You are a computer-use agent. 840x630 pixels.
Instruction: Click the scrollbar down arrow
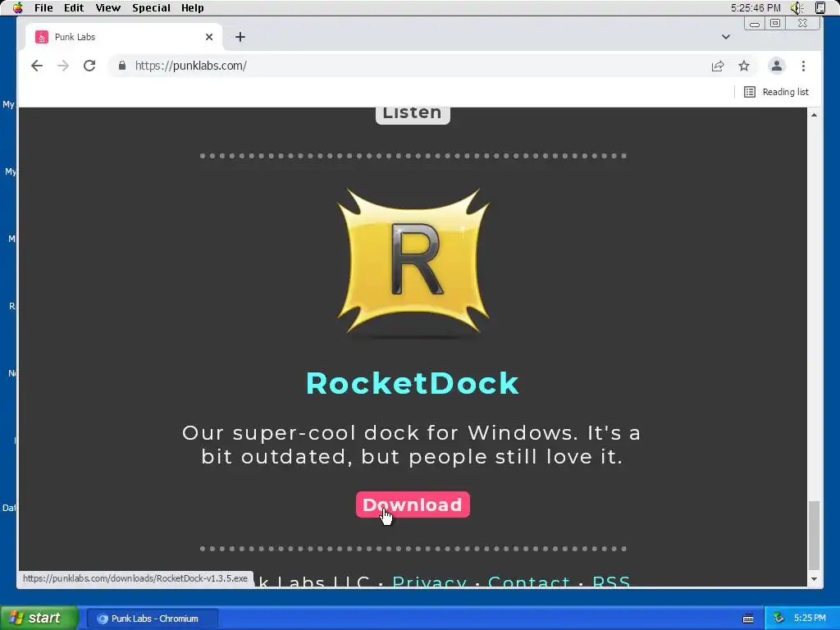click(815, 579)
